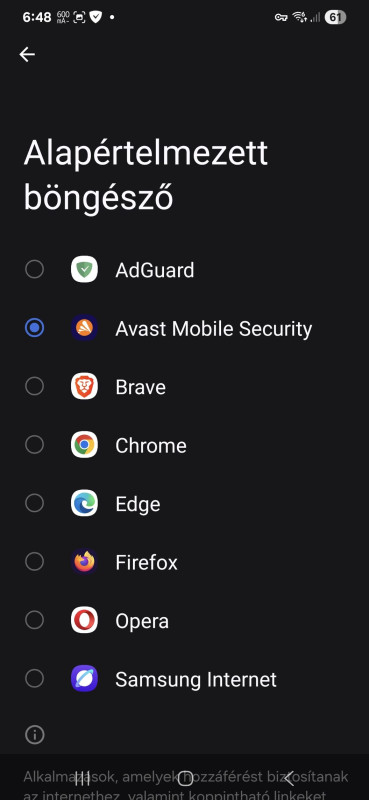Tap the Edge app icon
This screenshot has height=800, width=369.
[84, 504]
